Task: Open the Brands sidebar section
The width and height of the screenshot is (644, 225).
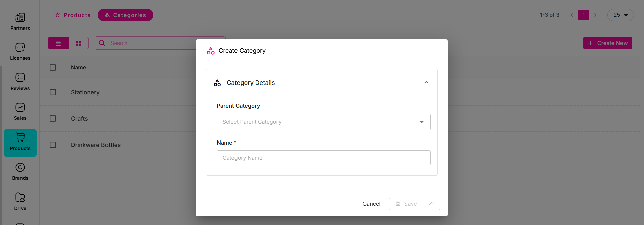Action: click(x=20, y=171)
